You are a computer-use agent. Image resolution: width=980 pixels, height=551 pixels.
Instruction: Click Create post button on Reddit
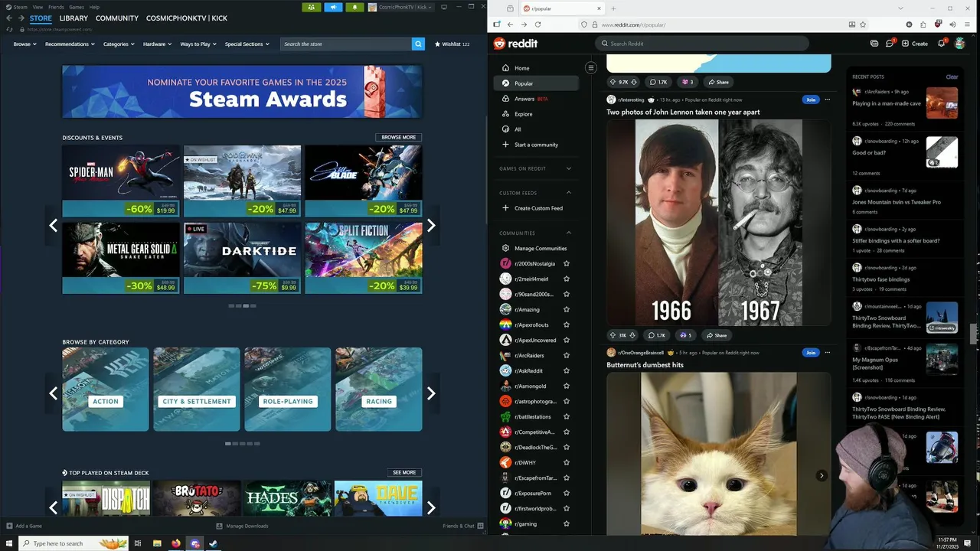coord(915,44)
